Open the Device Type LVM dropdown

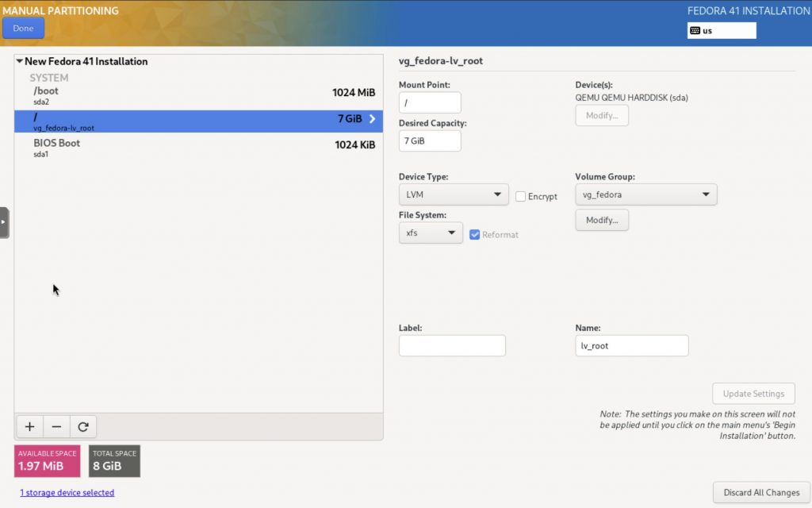(x=454, y=194)
